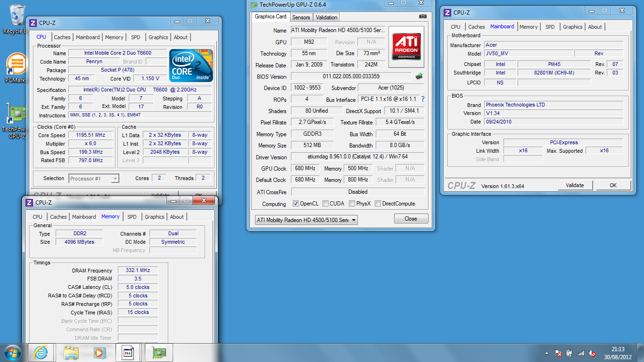Launch the PCMark desktop shortcut
This screenshot has width=644, height=362.
pos(15,68)
